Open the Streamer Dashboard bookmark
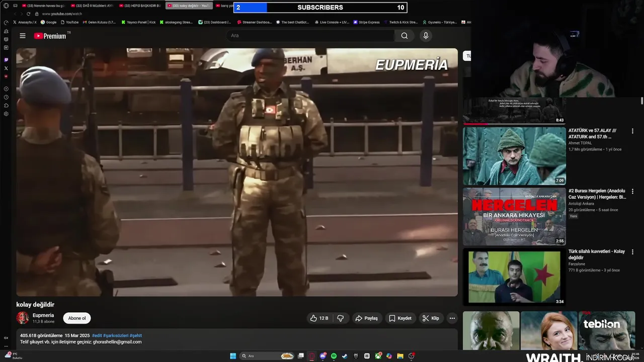This screenshot has height=362, width=644. pyautogui.click(x=255, y=22)
